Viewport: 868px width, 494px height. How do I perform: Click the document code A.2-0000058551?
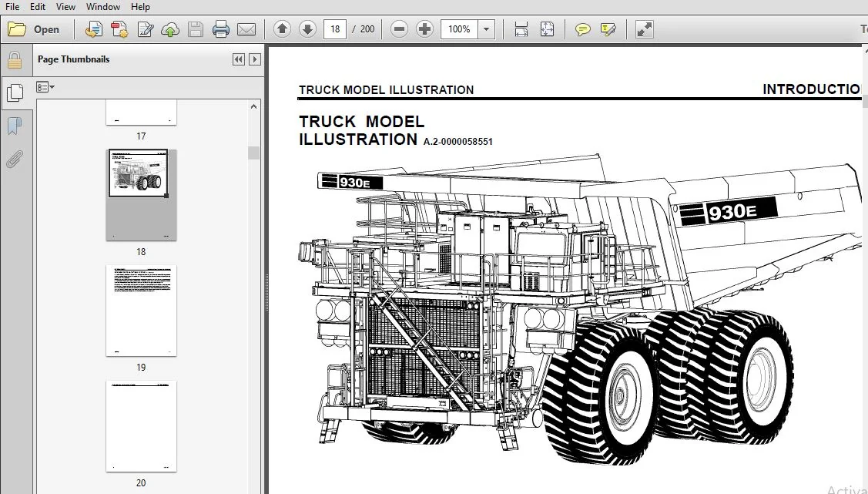[x=457, y=142]
